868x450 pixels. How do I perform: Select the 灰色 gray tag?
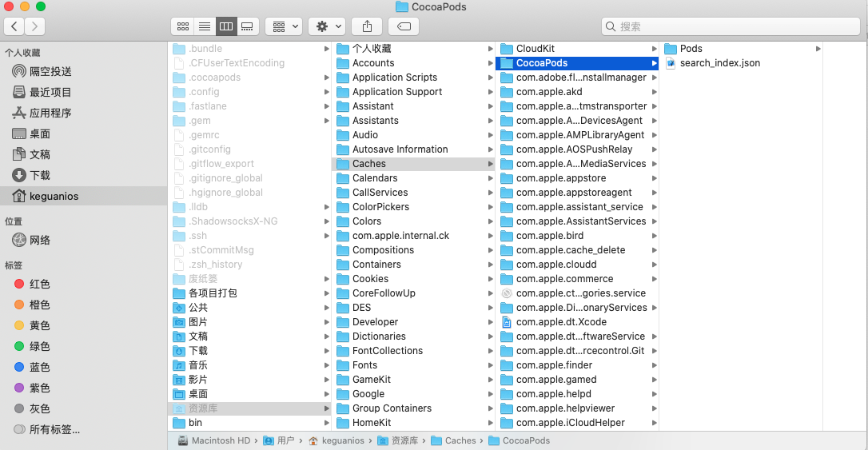(84, 408)
